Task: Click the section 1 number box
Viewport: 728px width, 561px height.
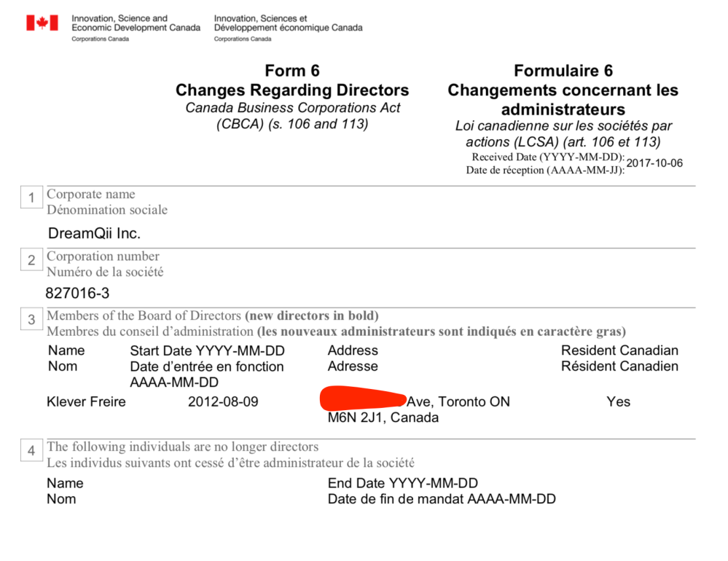Action: (31, 197)
